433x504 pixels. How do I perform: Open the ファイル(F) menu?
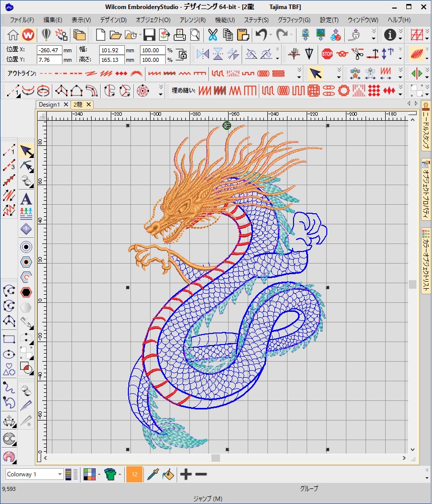[x=22, y=20]
